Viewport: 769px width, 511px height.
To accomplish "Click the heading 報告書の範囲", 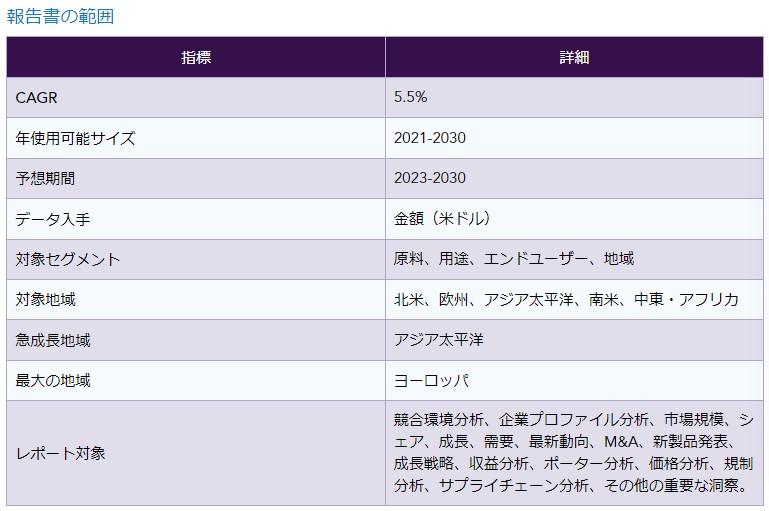I will (60, 16).
